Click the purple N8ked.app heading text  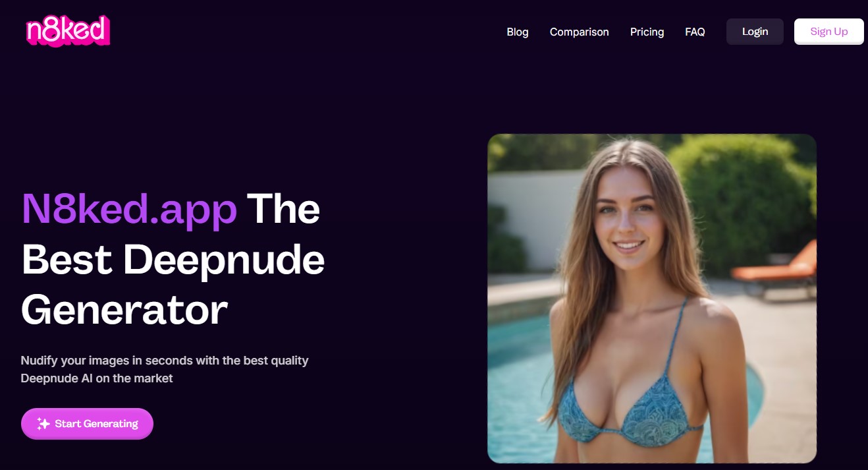(x=129, y=208)
